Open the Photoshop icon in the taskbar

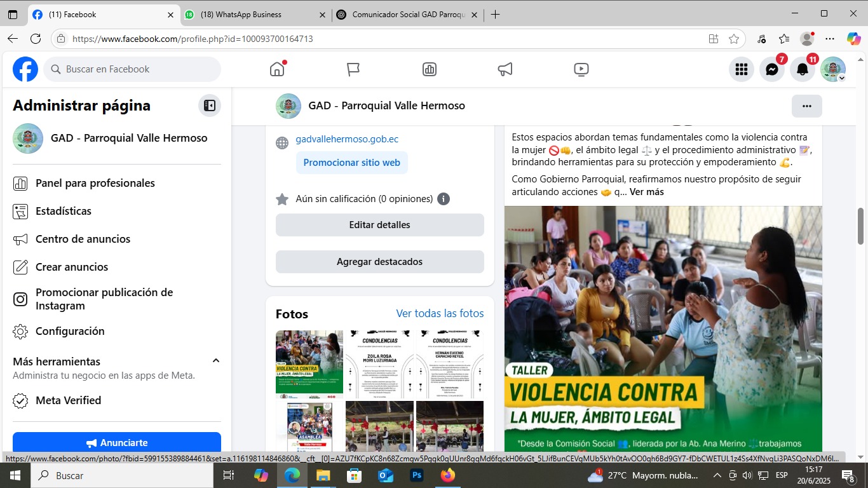point(417,475)
